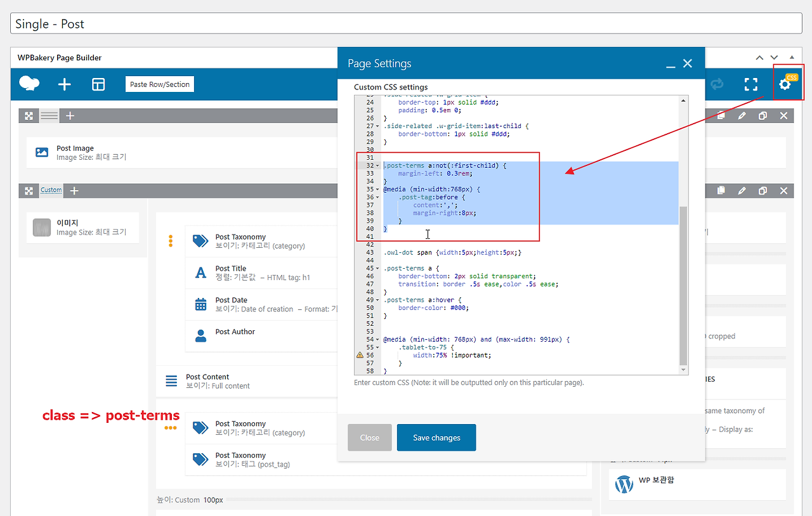Delete the Custom layout row
Screen dimensions: 812x516
(784, 191)
